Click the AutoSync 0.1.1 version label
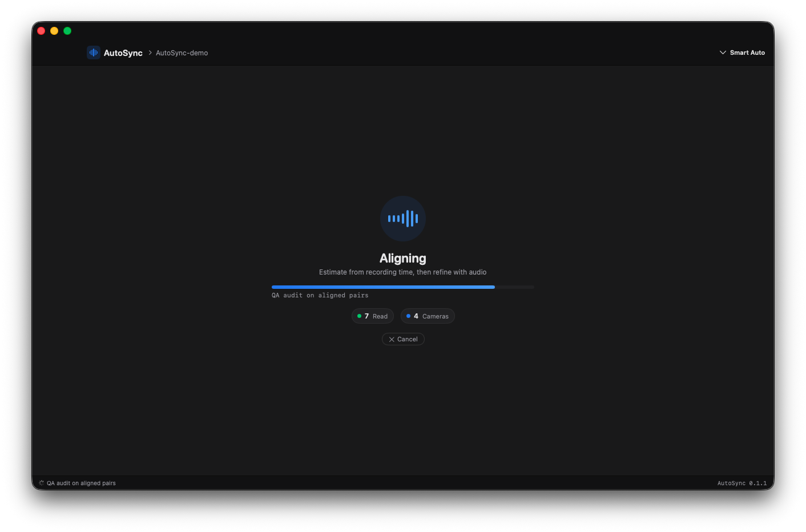This screenshot has height=532, width=806. point(742,483)
